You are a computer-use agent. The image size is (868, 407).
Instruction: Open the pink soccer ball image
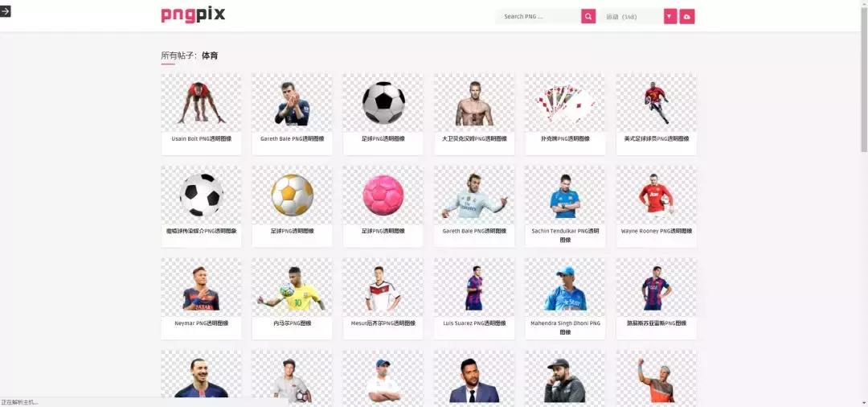(383, 195)
